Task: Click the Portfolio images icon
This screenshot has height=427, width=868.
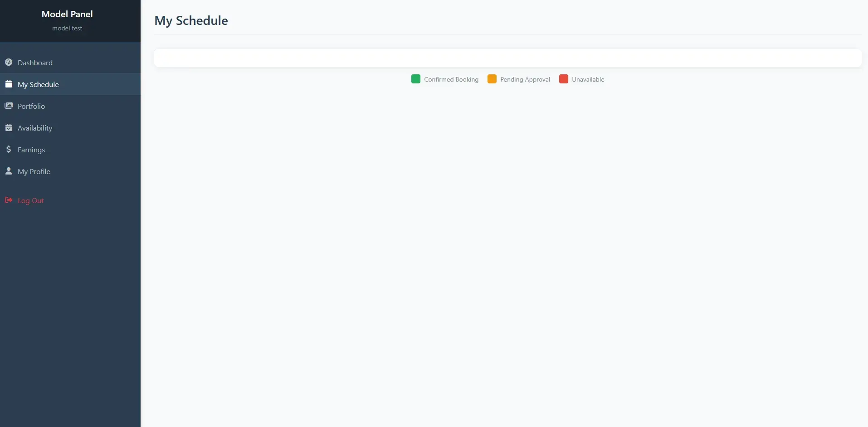Action: click(x=9, y=106)
